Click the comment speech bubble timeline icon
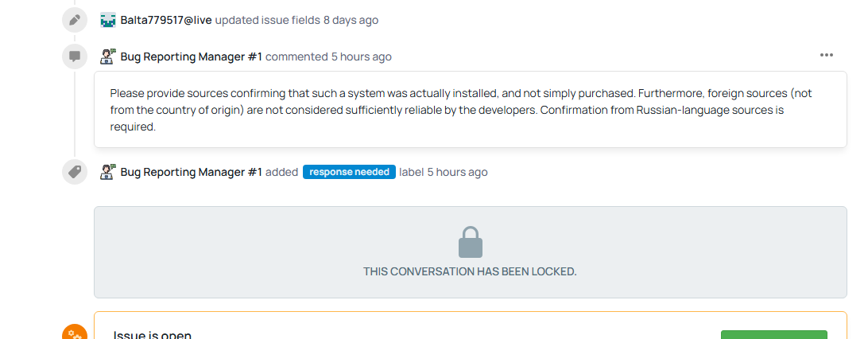This screenshot has width=868, height=339. pos(75,56)
